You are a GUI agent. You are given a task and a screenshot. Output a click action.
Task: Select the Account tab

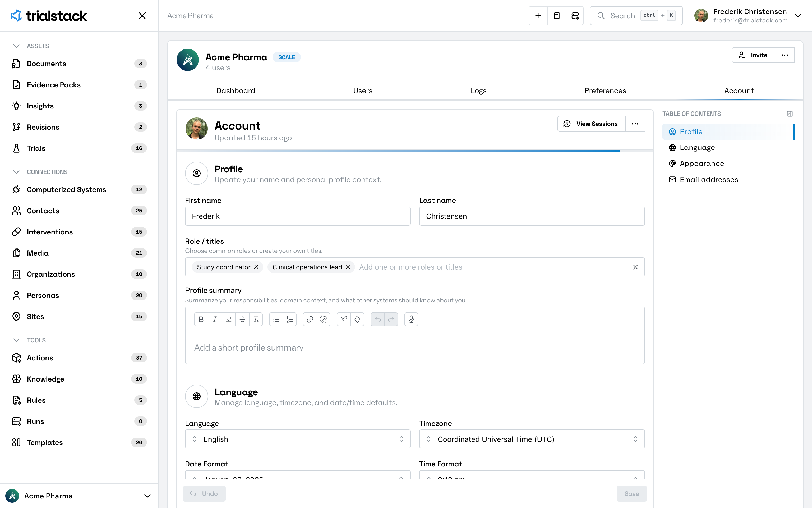point(739,91)
